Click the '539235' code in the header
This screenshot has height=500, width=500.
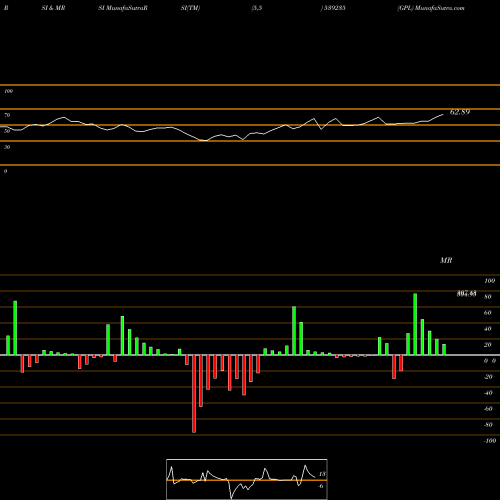coord(334,8)
